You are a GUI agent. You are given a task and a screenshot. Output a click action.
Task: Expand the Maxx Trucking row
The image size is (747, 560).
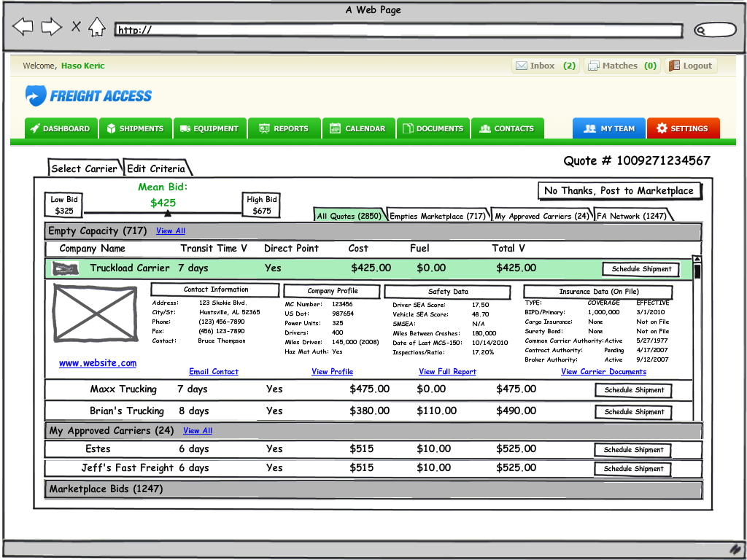pyautogui.click(x=123, y=389)
